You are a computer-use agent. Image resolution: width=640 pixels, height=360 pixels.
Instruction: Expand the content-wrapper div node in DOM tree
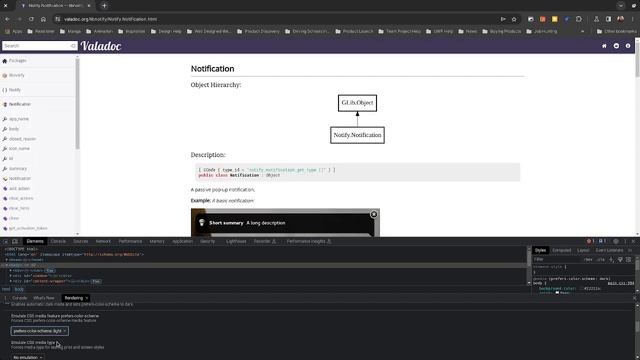pos(11,281)
